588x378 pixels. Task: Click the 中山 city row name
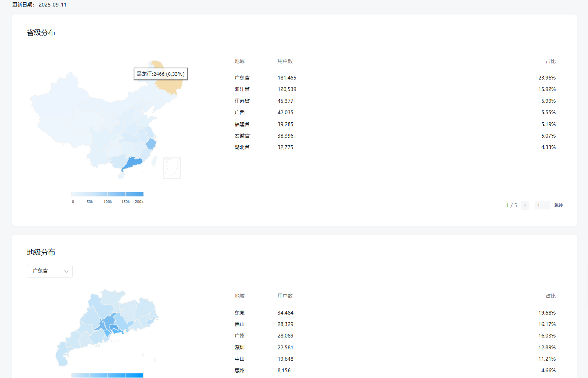tap(239, 359)
